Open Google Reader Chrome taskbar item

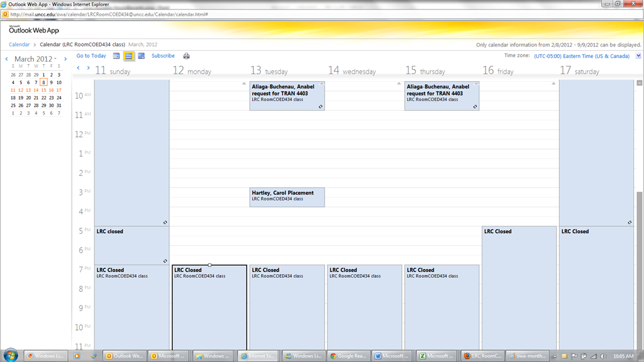347,356
